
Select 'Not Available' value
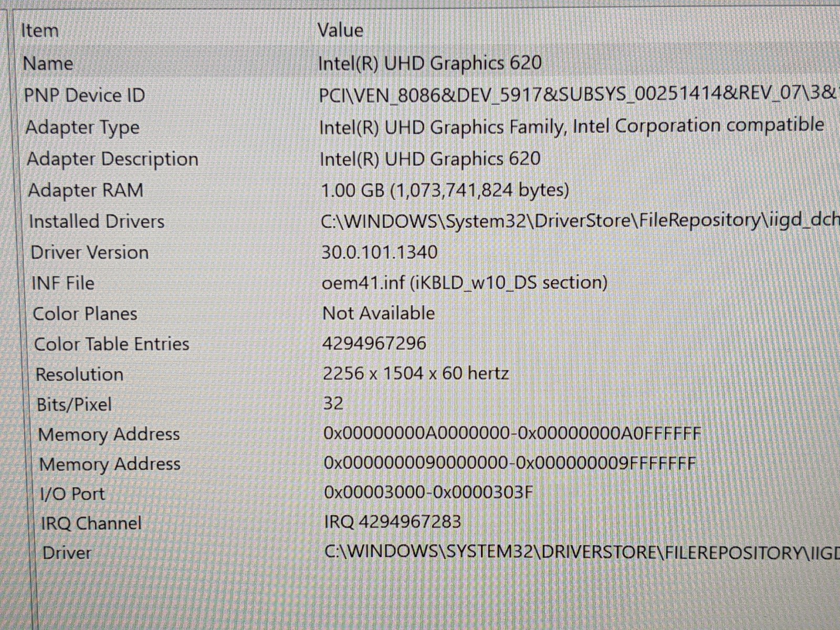coord(379,313)
